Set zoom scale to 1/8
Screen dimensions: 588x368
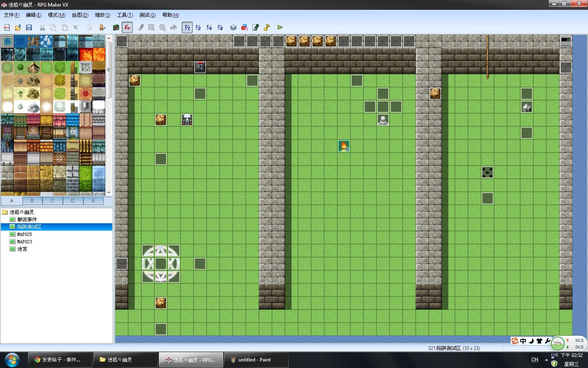(220, 27)
